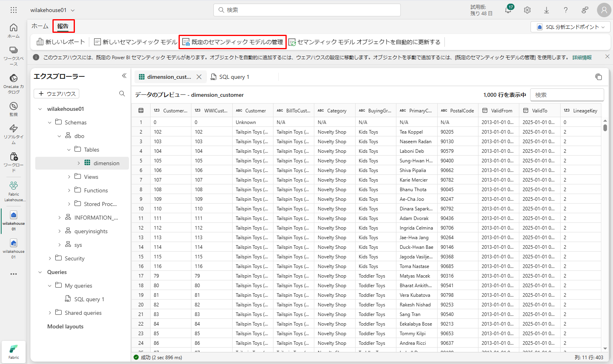Click the data preview search field
613x364 pixels.
coord(567,95)
